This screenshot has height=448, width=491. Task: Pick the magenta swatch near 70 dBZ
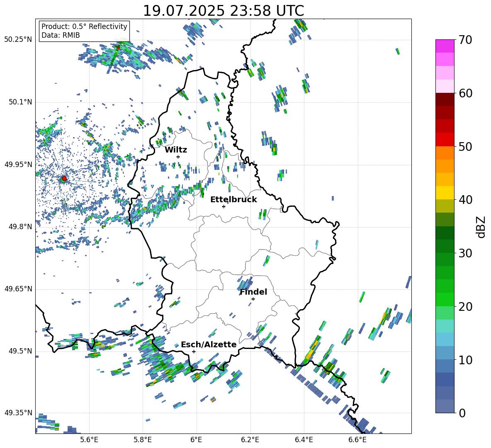click(x=445, y=46)
